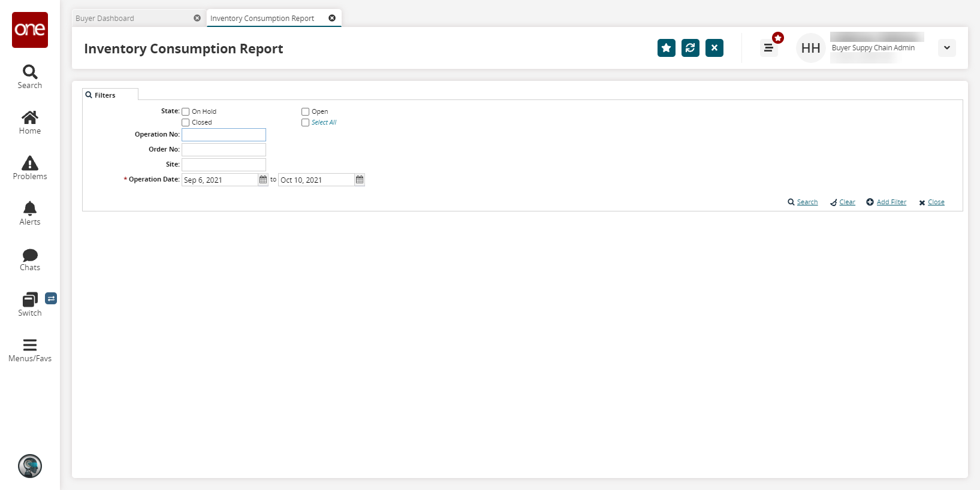The image size is (980, 490).
Task: Click the Select All link text
Action: click(324, 122)
